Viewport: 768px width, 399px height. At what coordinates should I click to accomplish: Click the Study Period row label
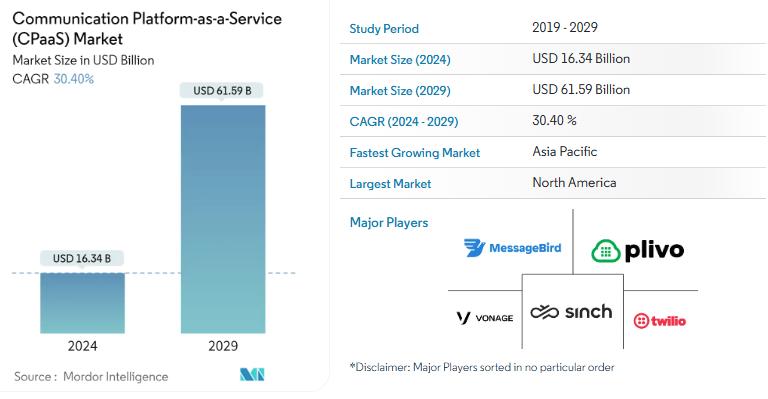click(384, 29)
